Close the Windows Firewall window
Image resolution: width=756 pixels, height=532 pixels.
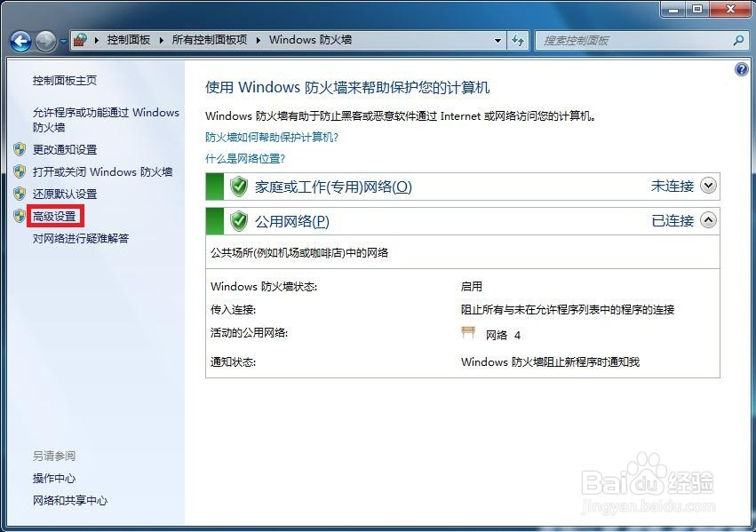(730, 8)
